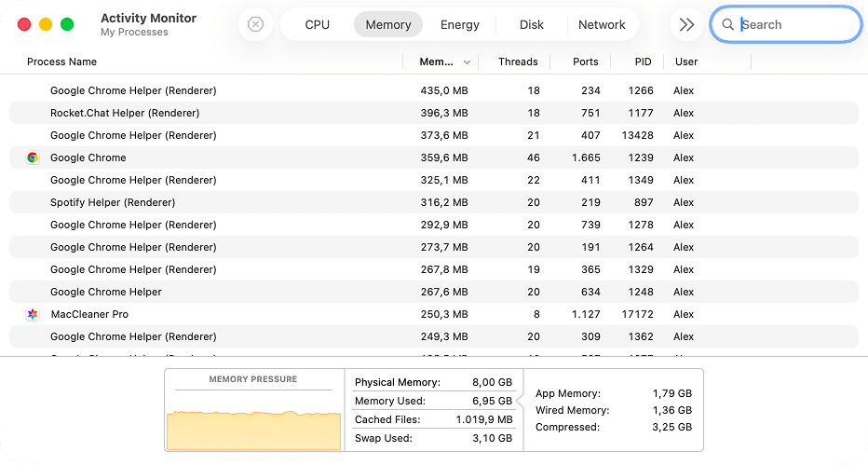Click the threads value 46
The height and width of the screenshot is (465, 868).
click(x=534, y=157)
